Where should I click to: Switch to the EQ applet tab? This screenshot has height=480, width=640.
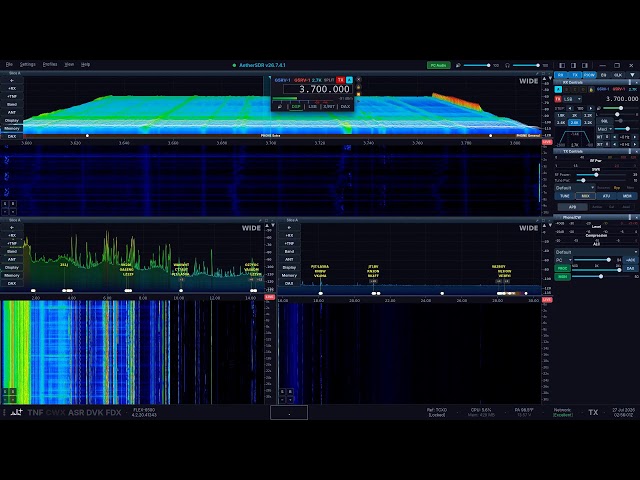604,75
